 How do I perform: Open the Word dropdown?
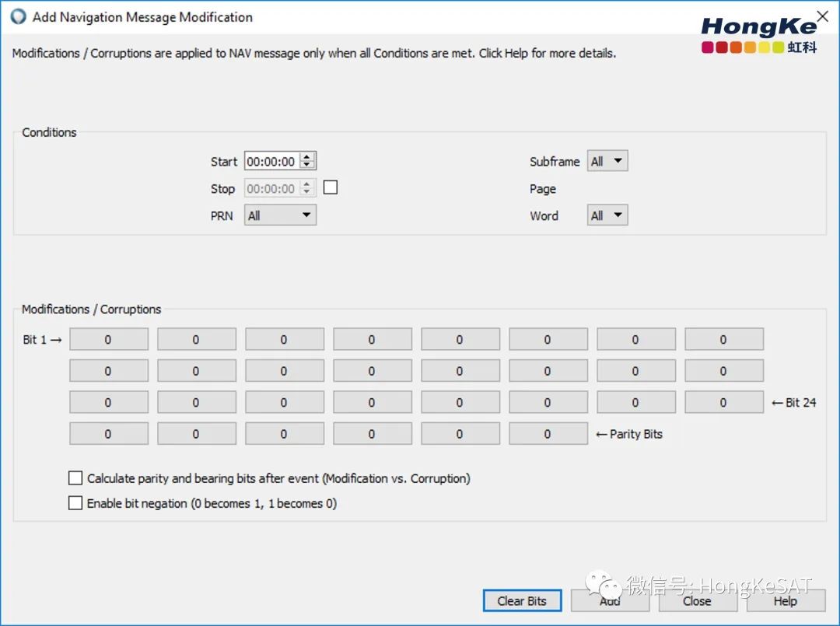point(607,215)
